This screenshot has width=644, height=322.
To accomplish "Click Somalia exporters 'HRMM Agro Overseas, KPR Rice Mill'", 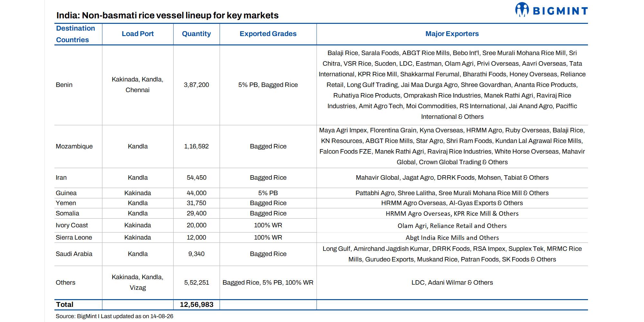I will pyautogui.click(x=452, y=213).
